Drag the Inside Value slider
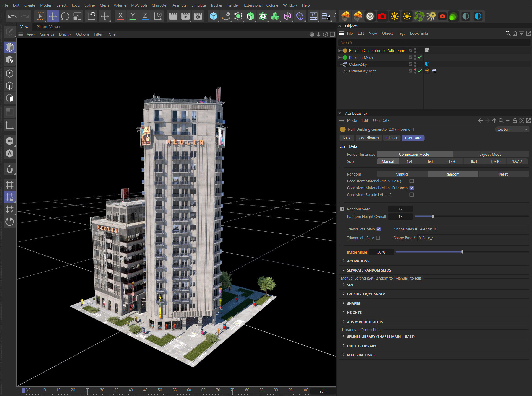This screenshot has width=532, height=396. (462, 252)
